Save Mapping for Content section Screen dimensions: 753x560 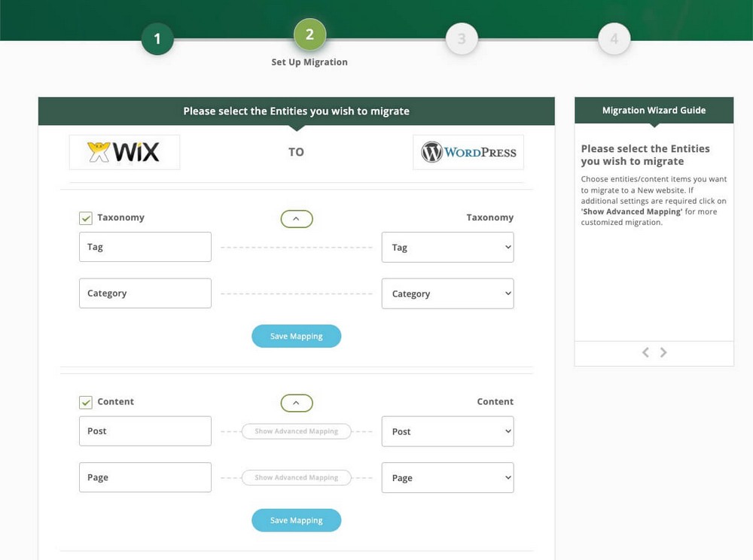[296, 521]
